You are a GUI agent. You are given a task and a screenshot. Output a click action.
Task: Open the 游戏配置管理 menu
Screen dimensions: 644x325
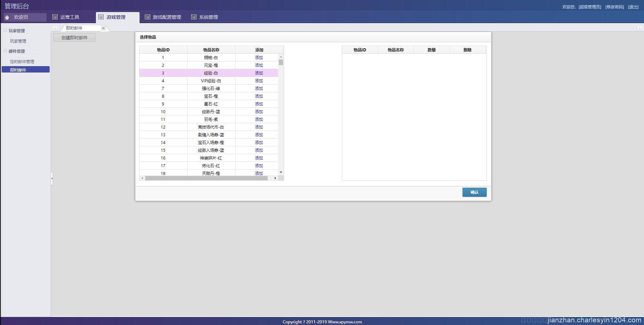click(167, 17)
